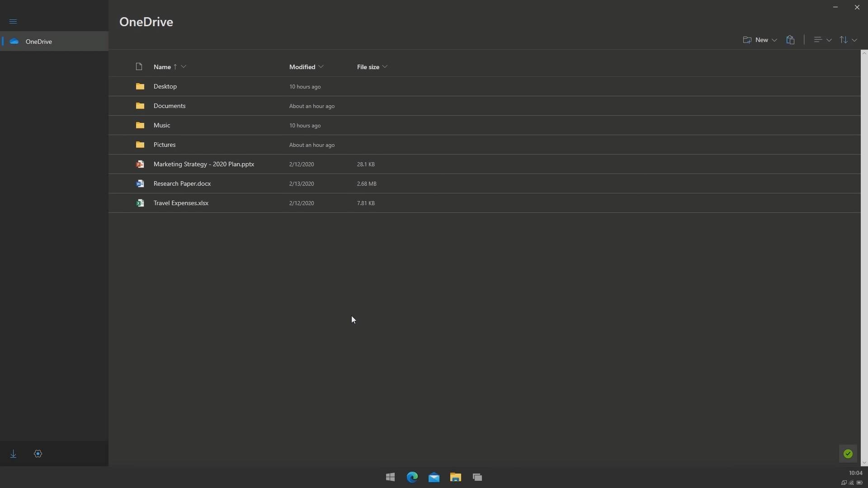Click the Excel icon beside Travel Expenses.xlsx
The image size is (868, 488).
click(x=140, y=203)
